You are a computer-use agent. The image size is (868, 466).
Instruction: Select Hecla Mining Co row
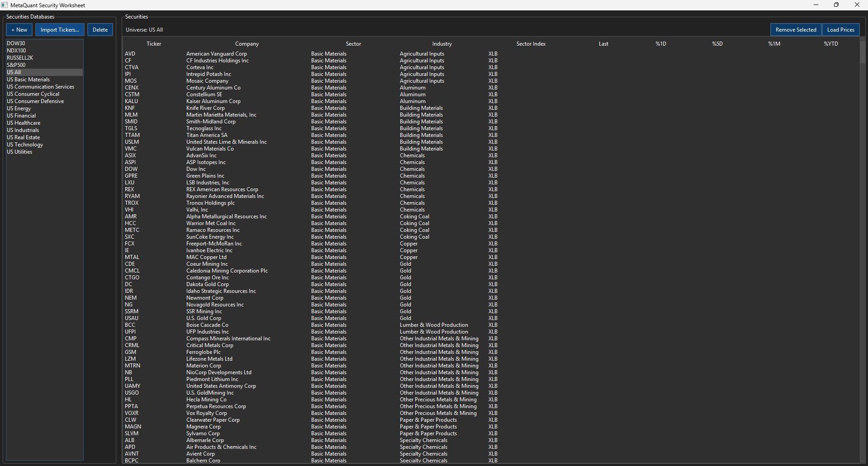tap(491, 400)
